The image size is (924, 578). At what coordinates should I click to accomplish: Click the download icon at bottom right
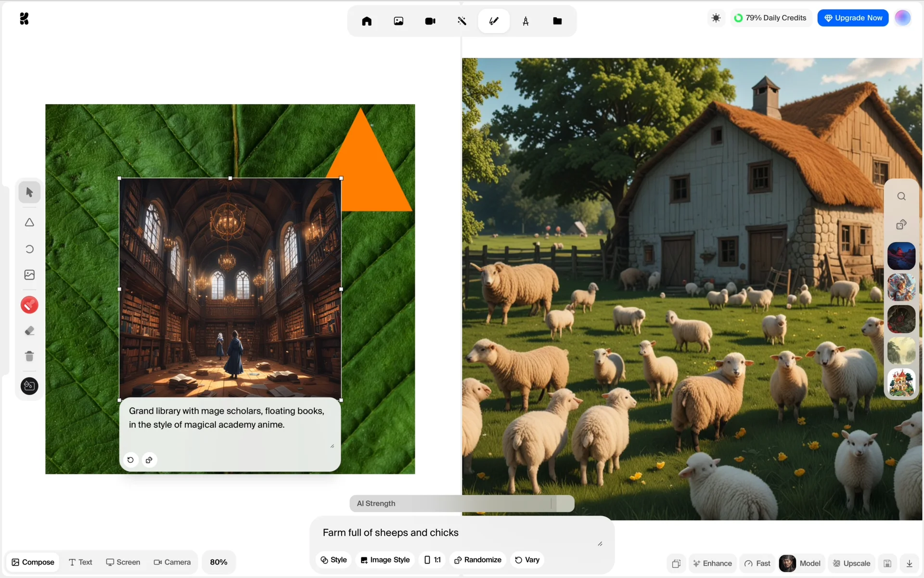tap(909, 563)
